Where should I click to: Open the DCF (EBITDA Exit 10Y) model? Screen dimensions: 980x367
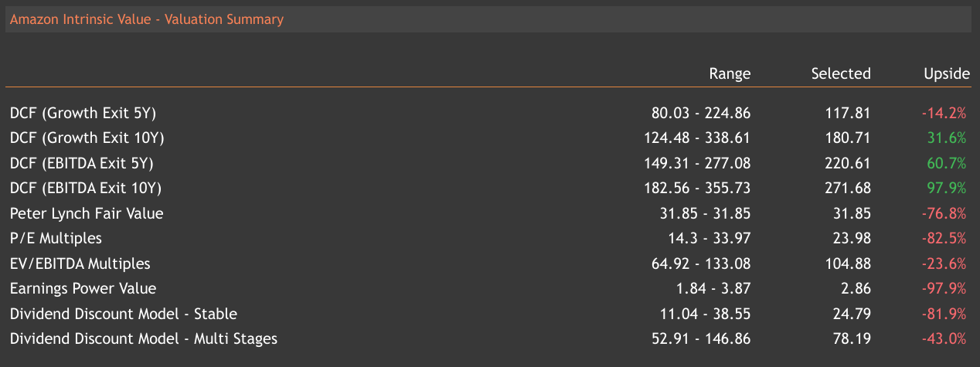tap(86, 188)
